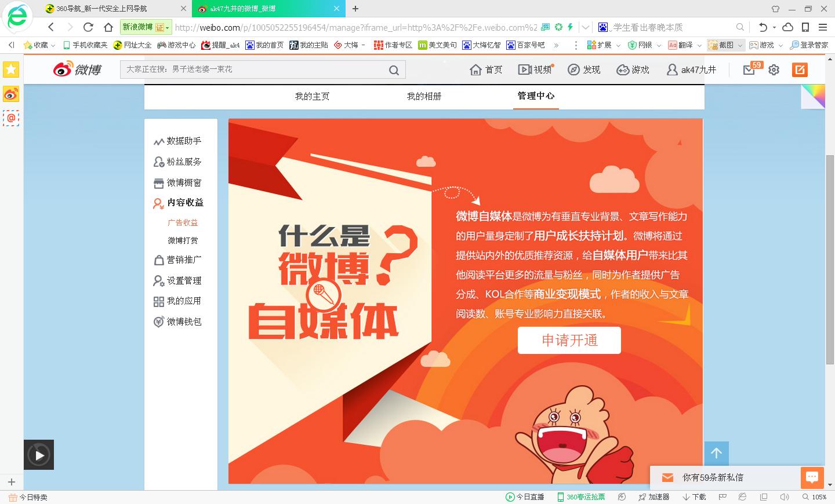Toggle sound speaker icon in status bar
The image size is (835, 504).
coord(785,497)
